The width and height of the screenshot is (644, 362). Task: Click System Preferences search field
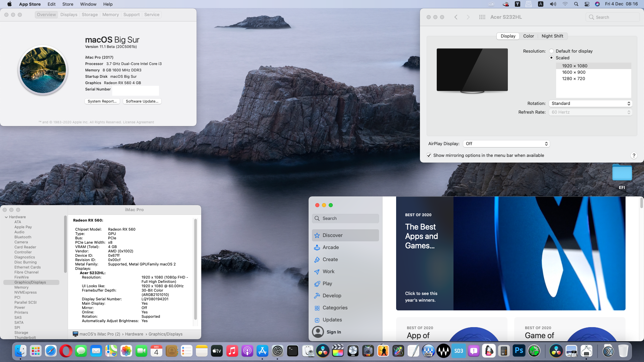[613, 17]
